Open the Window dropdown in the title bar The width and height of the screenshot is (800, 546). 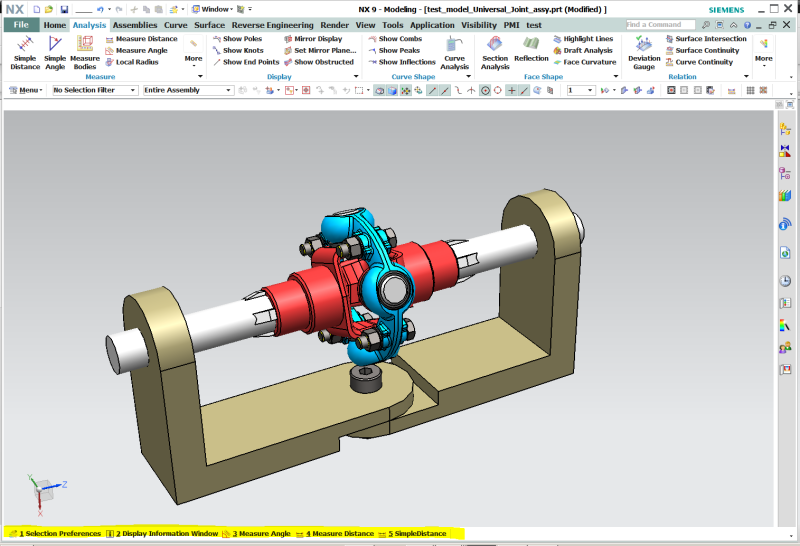click(x=212, y=9)
